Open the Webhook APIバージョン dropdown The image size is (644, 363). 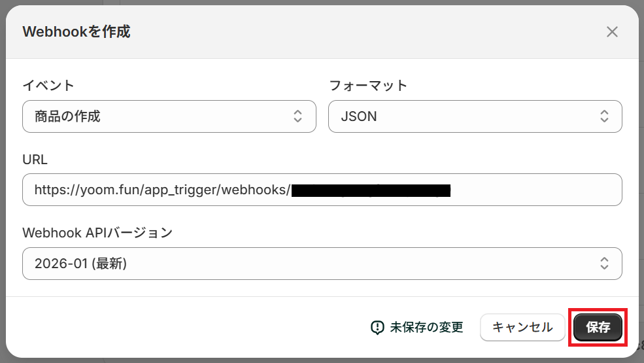pyautogui.click(x=322, y=264)
